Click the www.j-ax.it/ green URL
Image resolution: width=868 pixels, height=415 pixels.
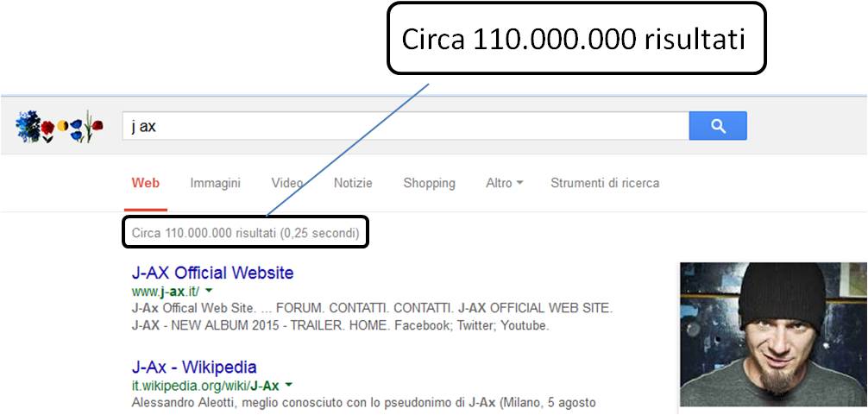[166, 291]
